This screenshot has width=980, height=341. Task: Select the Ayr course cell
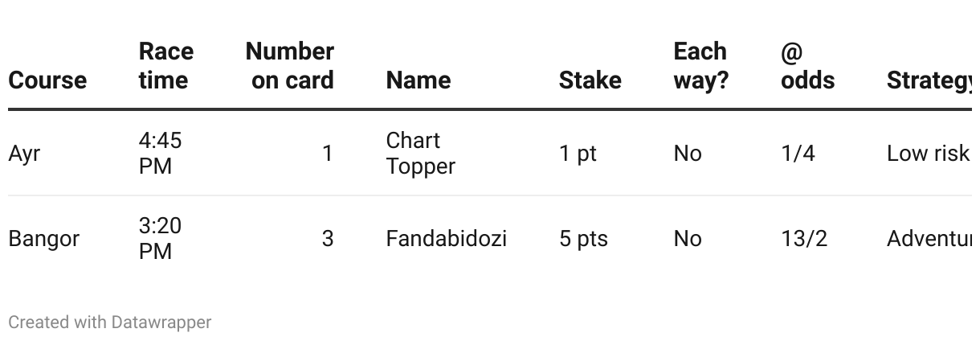coord(24,154)
